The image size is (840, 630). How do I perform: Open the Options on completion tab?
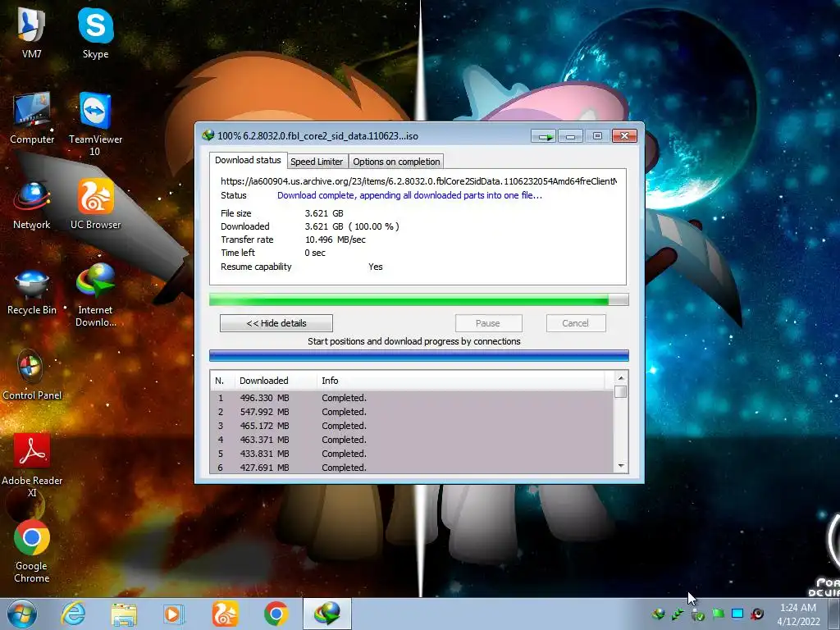pyautogui.click(x=396, y=162)
